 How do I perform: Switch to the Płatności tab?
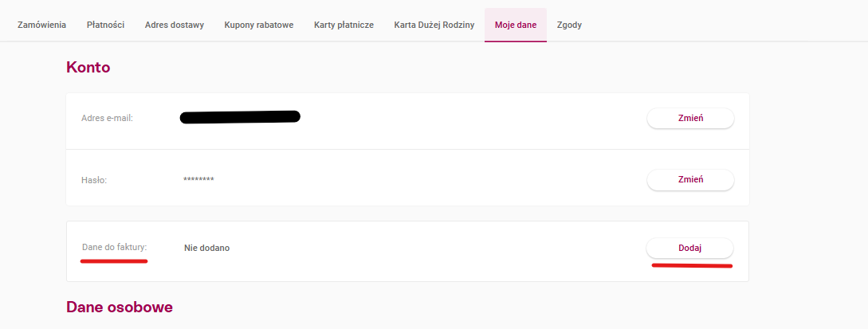coord(105,25)
